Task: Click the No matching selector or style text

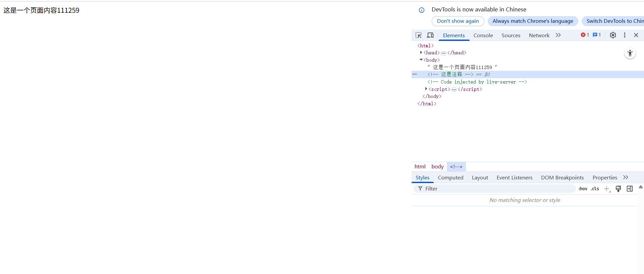Action: pos(525,200)
